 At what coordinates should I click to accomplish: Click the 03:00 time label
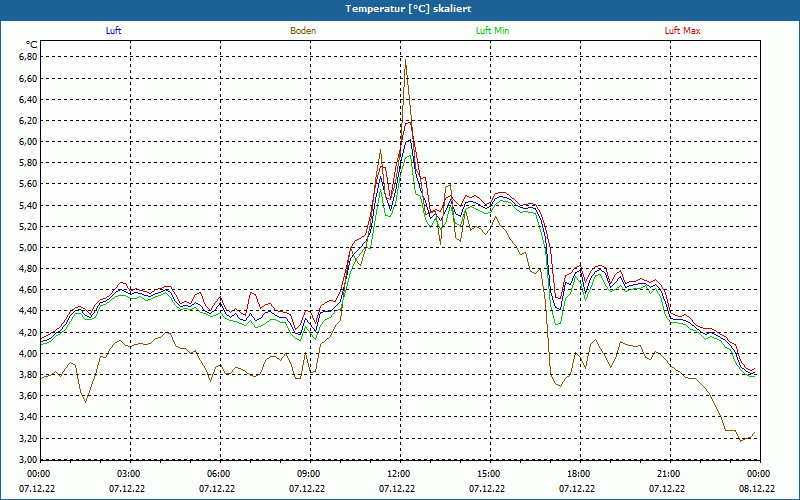pyautogui.click(x=130, y=474)
